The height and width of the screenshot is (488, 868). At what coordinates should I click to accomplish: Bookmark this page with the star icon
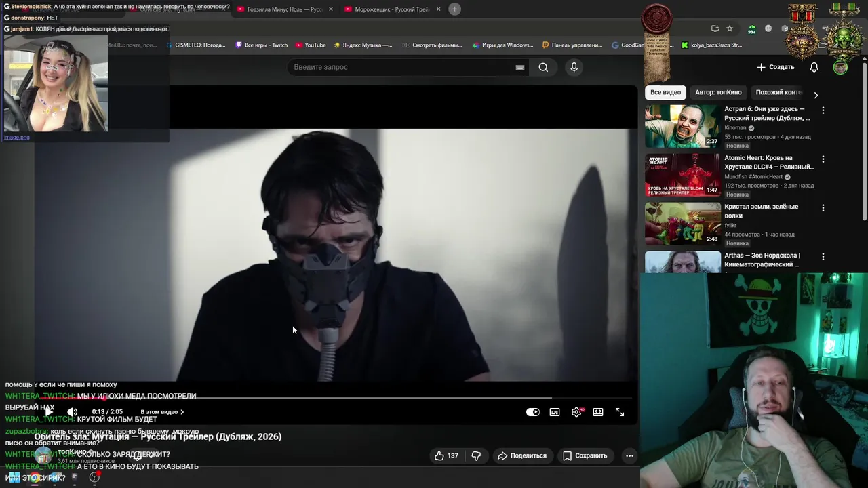coord(730,28)
